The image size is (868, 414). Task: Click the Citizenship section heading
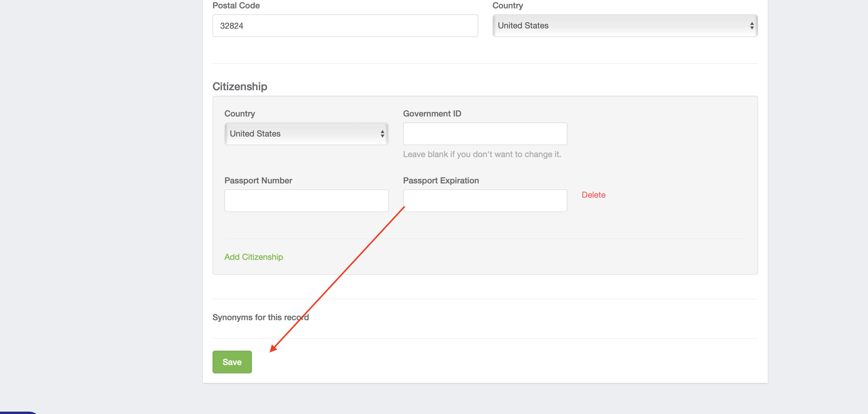tap(240, 86)
